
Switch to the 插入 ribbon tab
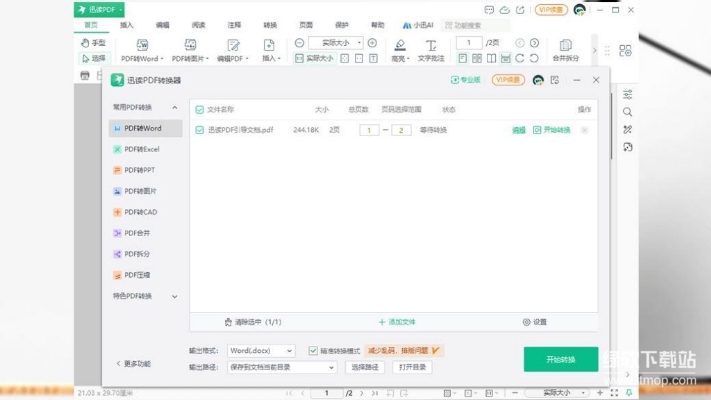127,25
